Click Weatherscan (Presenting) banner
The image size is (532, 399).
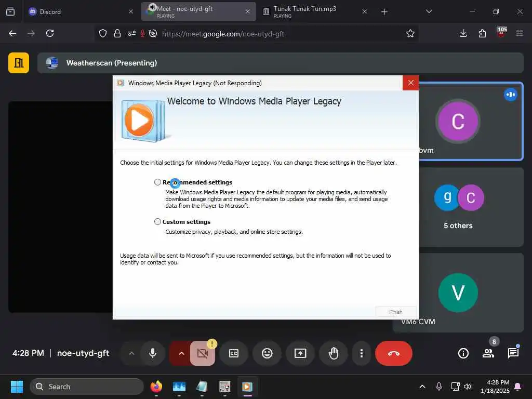280,63
